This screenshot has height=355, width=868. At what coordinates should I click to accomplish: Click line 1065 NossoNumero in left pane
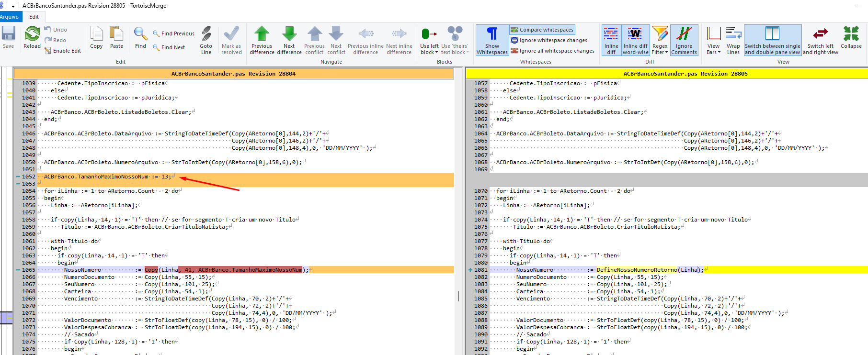[x=246, y=270]
